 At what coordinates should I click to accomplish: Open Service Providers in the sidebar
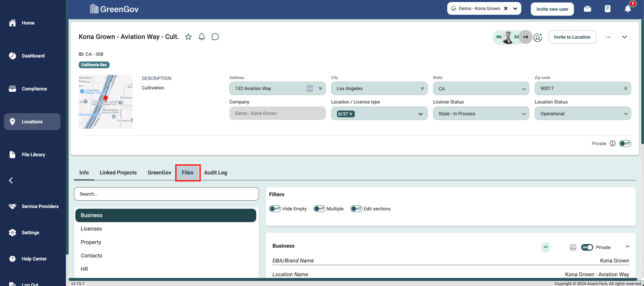tap(33, 206)
